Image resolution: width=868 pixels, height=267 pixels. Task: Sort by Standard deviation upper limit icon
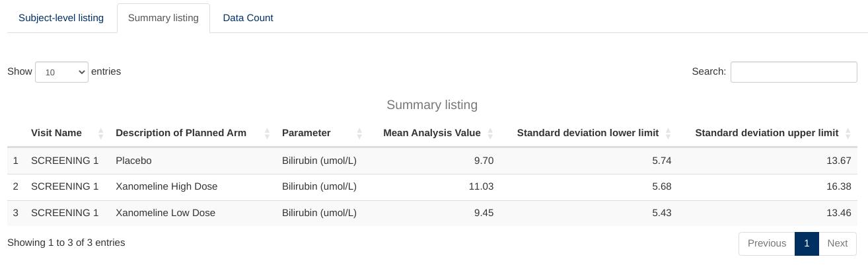pos(848,133)
